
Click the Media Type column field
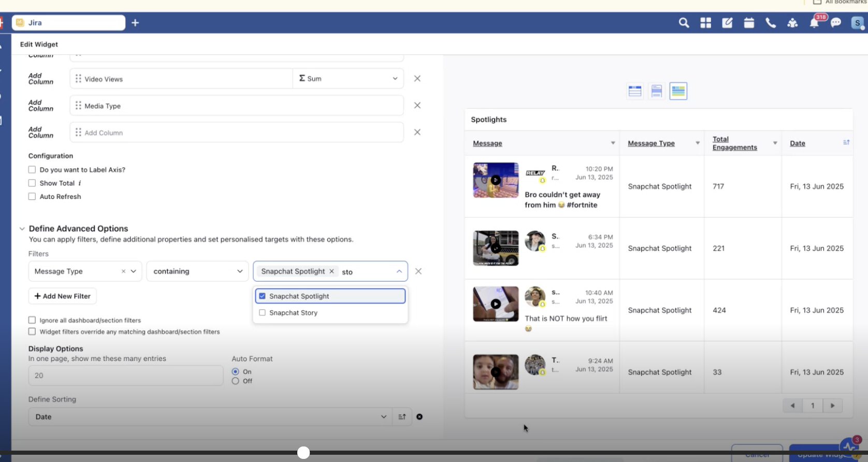237,106
